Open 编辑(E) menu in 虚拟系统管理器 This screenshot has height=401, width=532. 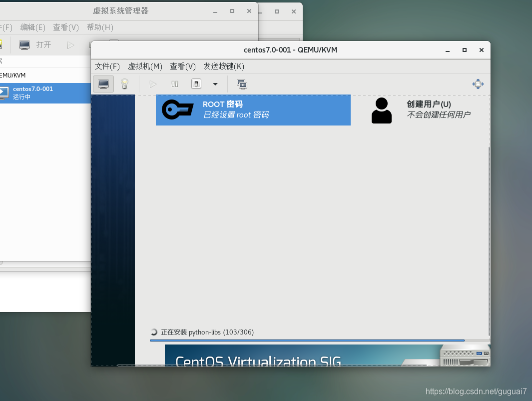(x=32, y=27)
